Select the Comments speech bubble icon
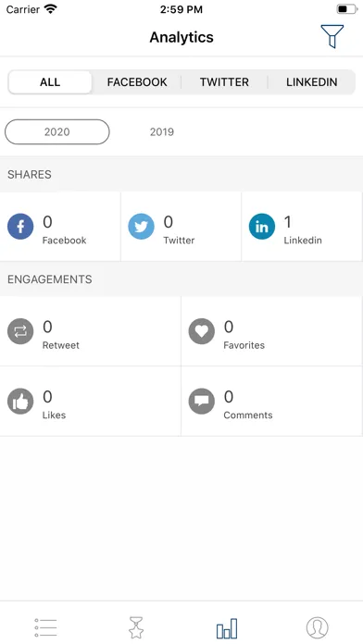363x644 pixels. click(x=202, y=402)
